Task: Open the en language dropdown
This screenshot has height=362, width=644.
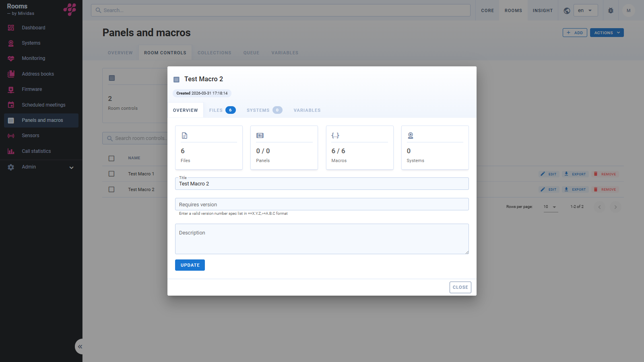Action: [x=585, y=10]
